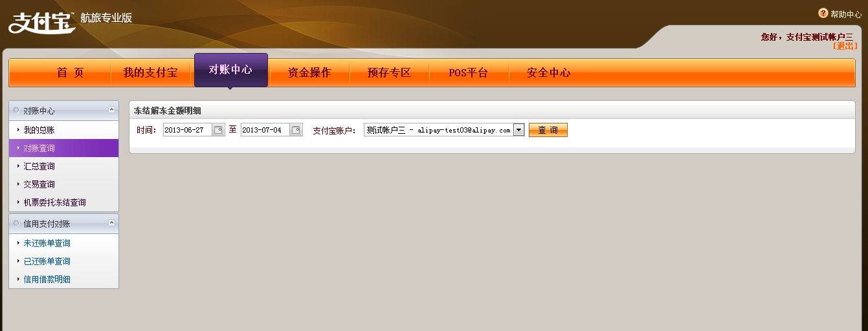Viewport: 868px width, 331px height.
Task: Open 我的总账 in sidebar
Action: pos(39,130)
